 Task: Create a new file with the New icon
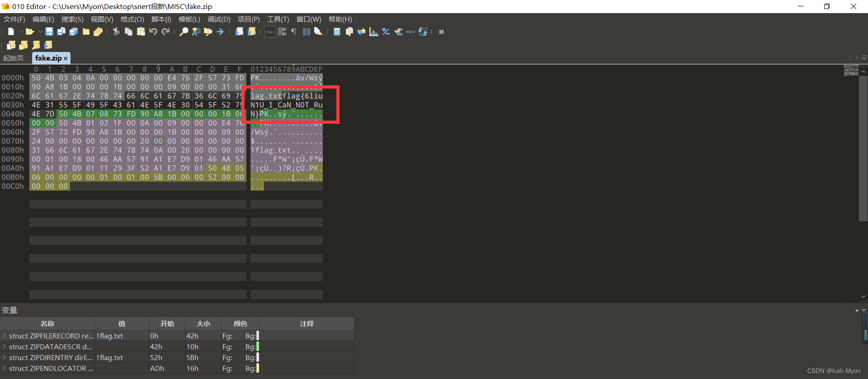(11, 32)
